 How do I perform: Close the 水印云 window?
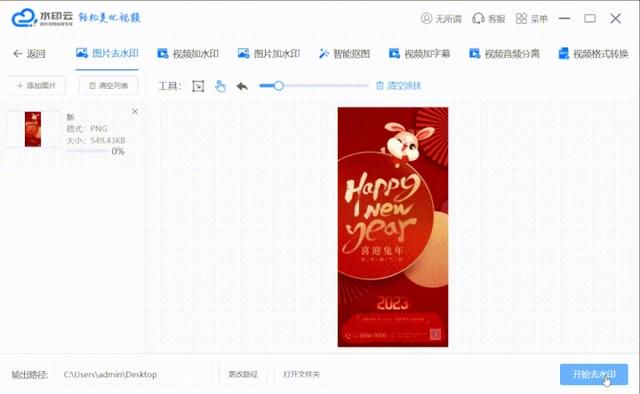click(616, 18)
